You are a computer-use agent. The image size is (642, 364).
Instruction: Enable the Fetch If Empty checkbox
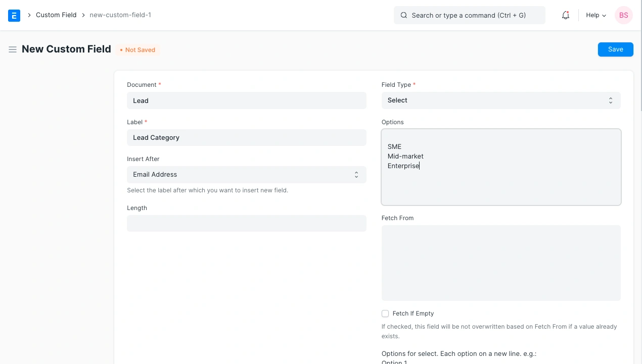[x=385, y=314]
